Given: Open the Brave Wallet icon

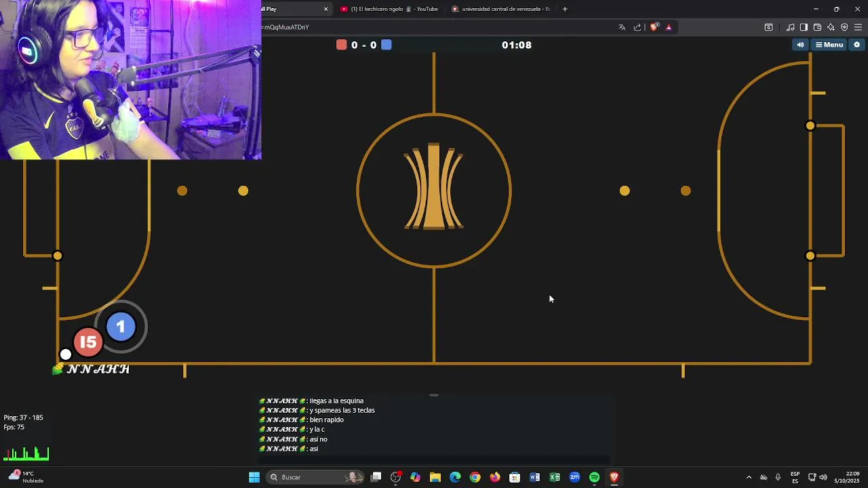Looking at the screenshot, I should click(817, 27).
